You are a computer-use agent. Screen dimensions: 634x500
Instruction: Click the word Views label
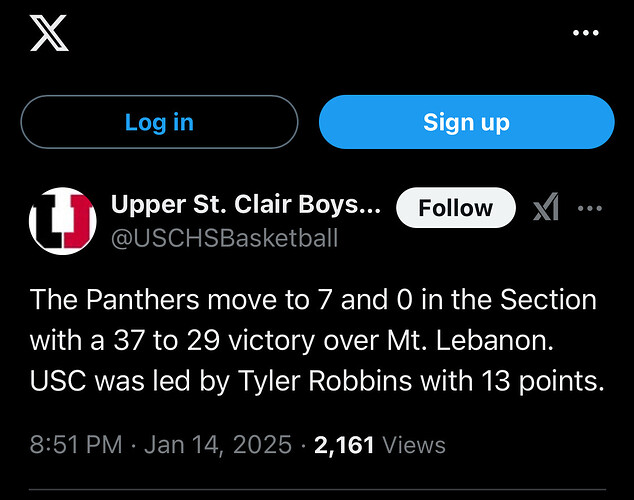(x=414, y=445)
